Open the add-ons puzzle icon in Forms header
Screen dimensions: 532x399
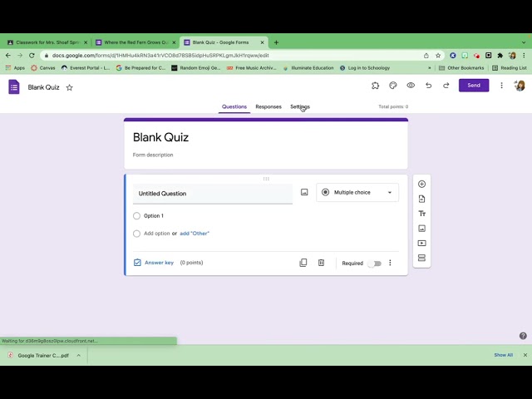coord(375,86)
